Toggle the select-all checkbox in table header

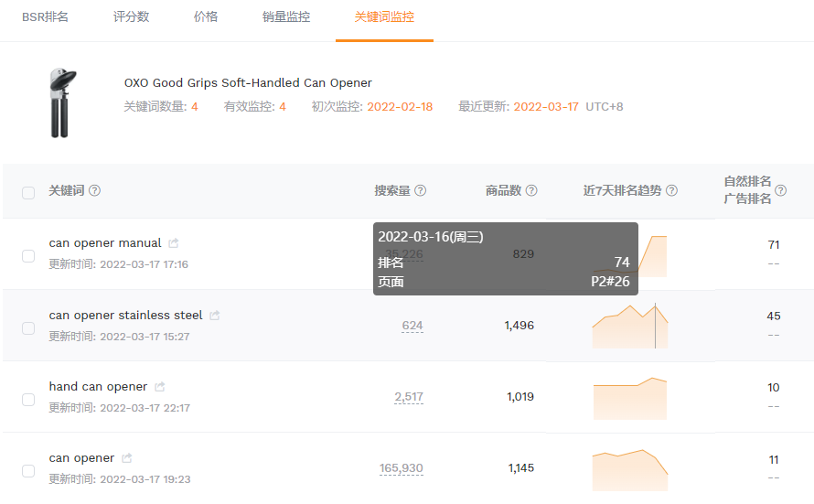tap(28, 192)
